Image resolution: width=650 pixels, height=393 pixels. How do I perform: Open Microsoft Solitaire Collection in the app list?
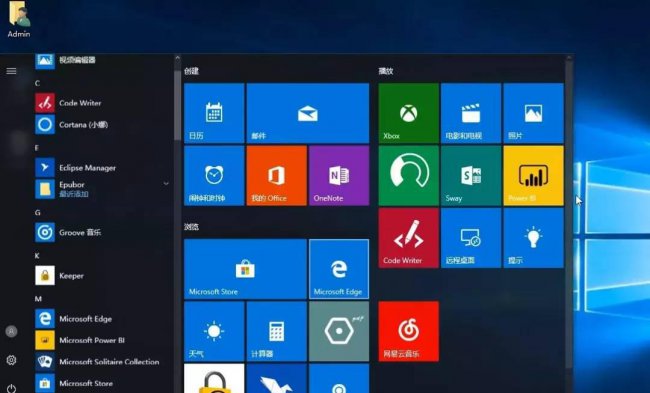coord(104,362)
